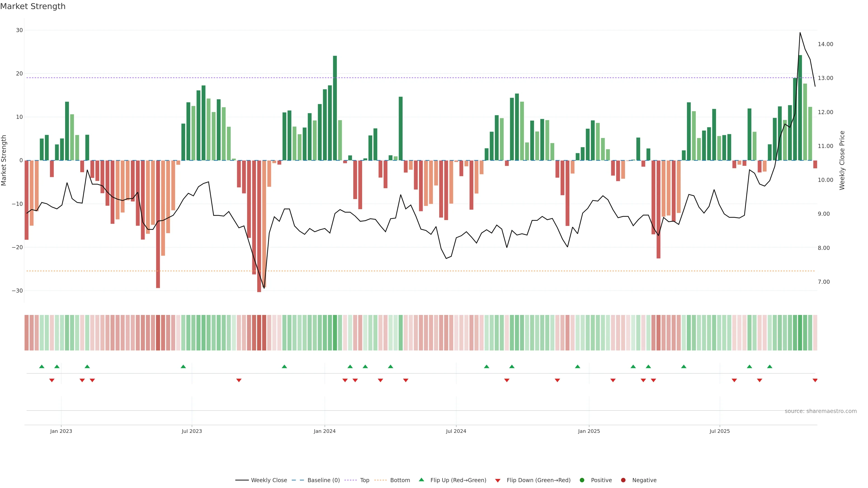Screen dimensions: 868x488
Task: Click the Market Strength y-axis title
Action: [4, 160]
